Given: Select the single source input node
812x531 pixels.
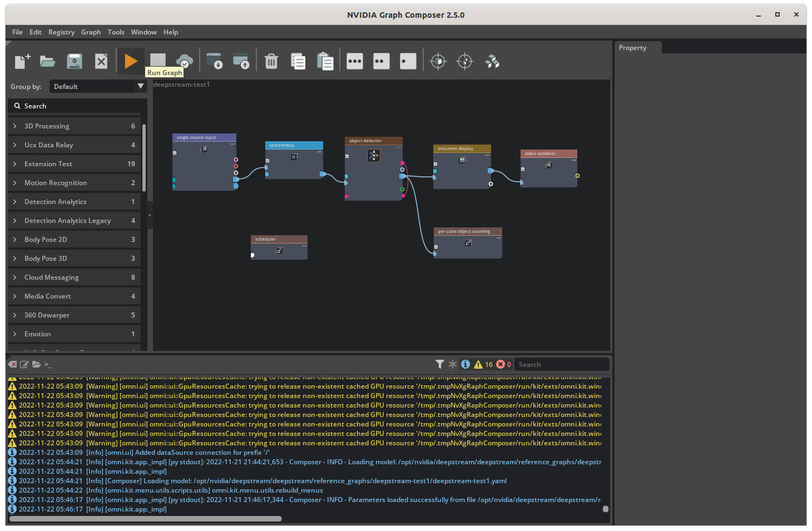Looking at the screenshot, I should (204, 162).
